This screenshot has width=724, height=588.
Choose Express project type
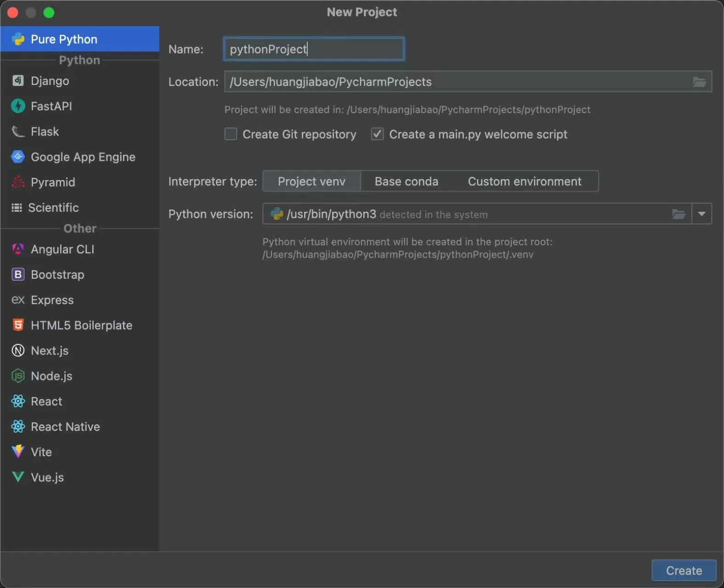coord(80,300)
